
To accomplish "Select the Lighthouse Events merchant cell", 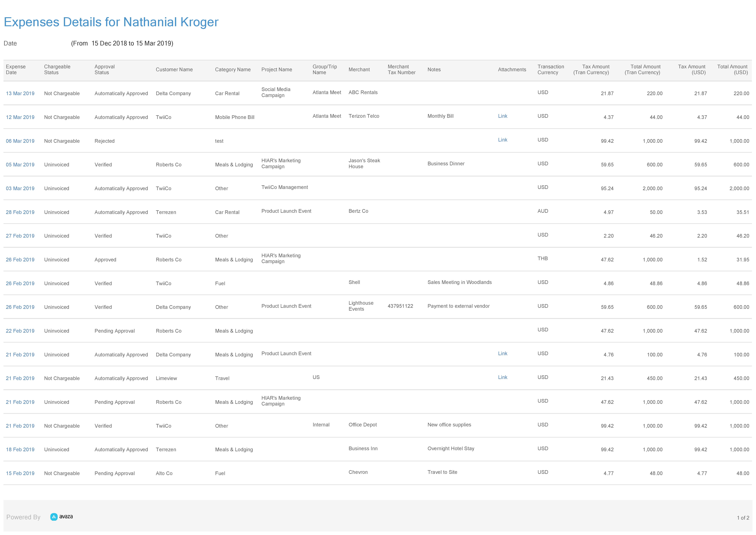I will tap(361, 306).
